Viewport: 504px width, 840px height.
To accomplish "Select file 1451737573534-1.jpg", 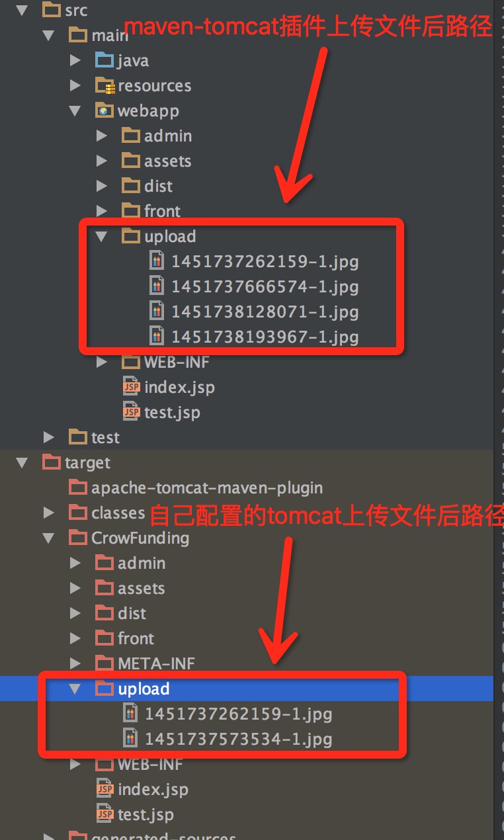I will coord(238,739).
